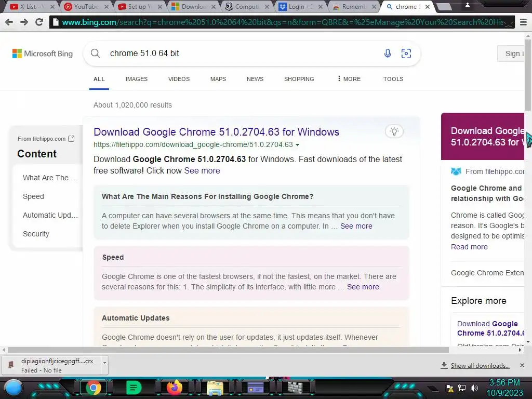
Task: Click the lightbulb insight icon beside first result
Action: [x=394, y=131]
